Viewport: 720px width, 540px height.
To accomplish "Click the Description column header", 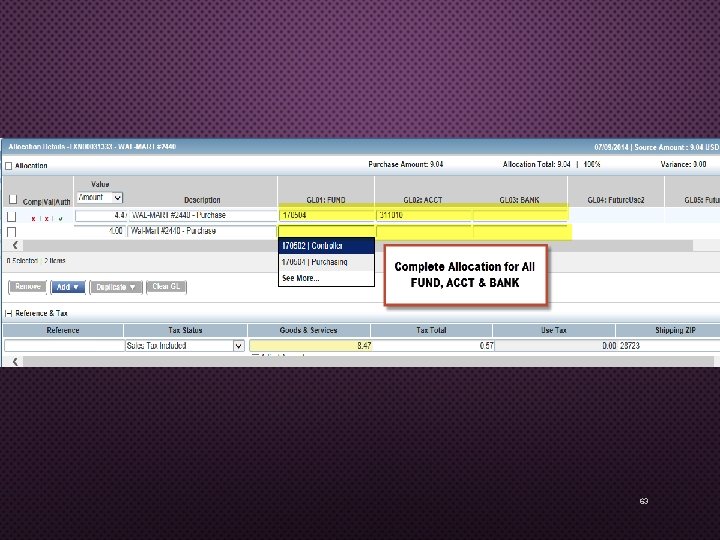I will coord(202,200).
